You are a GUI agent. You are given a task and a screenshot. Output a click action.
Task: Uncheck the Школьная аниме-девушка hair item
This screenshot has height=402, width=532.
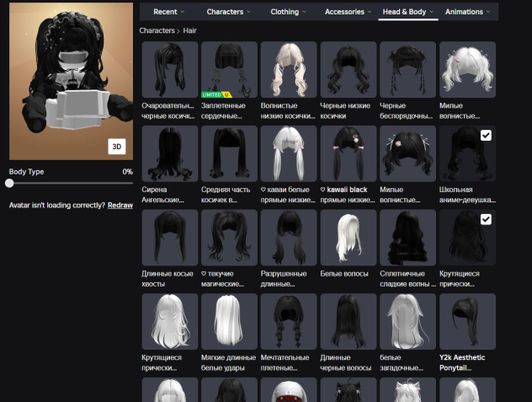point(486,136)
